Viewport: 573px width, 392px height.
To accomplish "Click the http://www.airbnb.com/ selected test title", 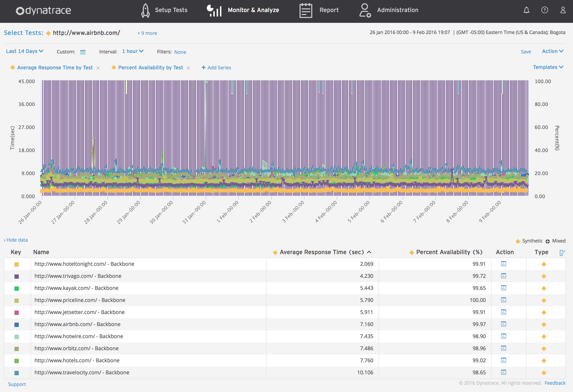I will 86,33.
